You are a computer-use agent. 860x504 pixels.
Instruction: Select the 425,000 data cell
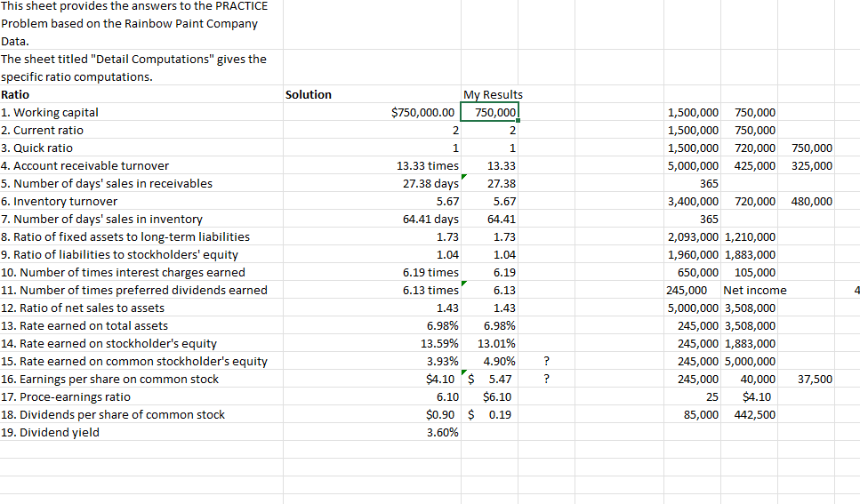pyautogui.click(x=749, y=165)
